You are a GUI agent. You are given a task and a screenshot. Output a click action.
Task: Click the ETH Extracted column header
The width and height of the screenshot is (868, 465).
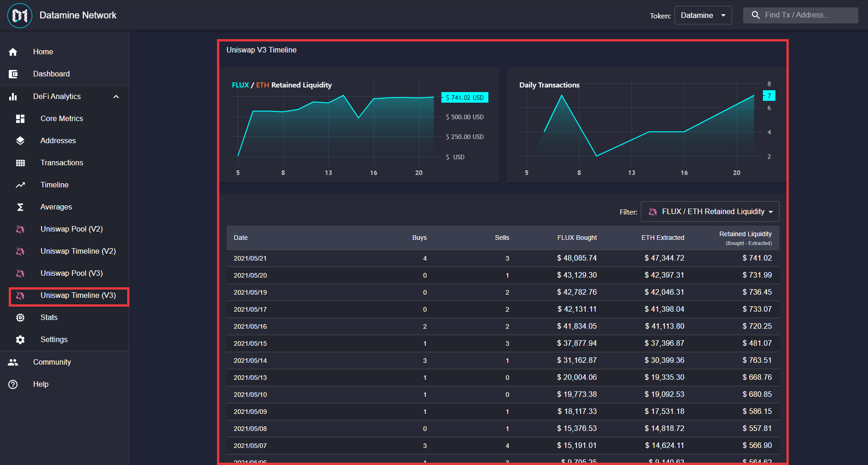(663, 238)
